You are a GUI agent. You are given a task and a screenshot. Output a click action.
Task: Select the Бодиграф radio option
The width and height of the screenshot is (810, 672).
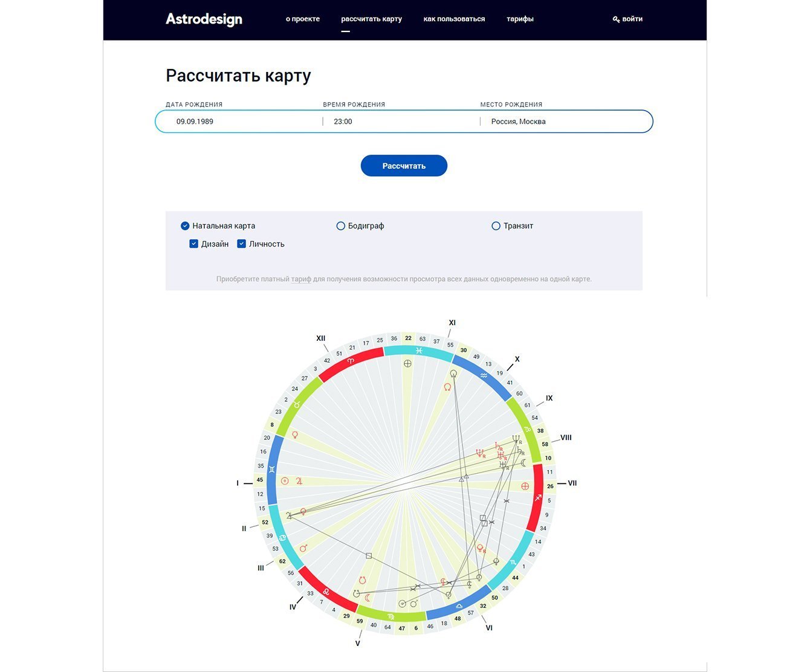[x=341, y=226]
